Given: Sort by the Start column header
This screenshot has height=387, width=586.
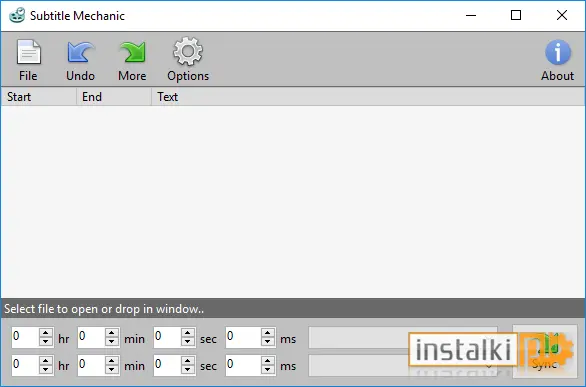Looking at the screenshot, I should (39, 97).
